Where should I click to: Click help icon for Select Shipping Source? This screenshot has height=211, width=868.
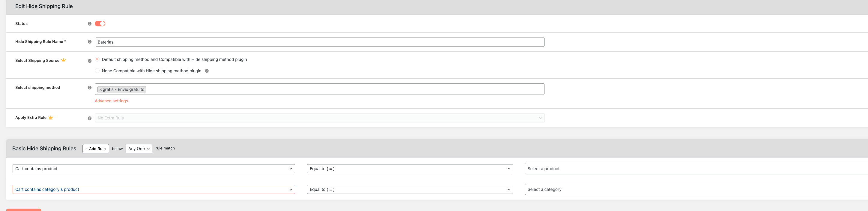coord(90,61)
